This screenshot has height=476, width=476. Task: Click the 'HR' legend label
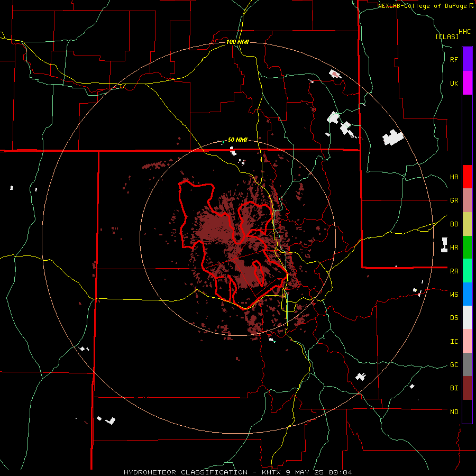point(454,248)
